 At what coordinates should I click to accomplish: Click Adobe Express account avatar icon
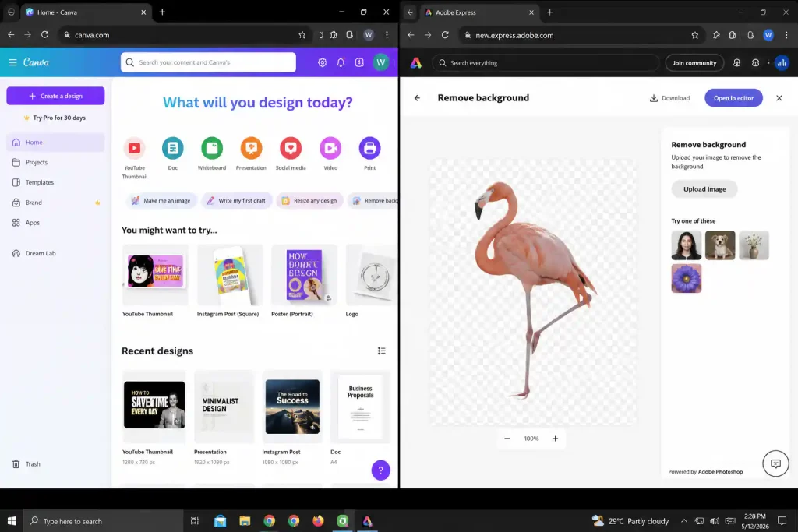(781, 62)
